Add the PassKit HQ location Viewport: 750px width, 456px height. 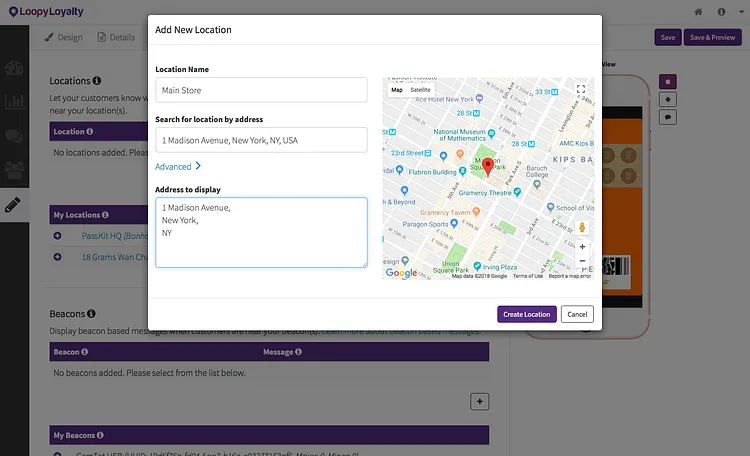(57, 235)
